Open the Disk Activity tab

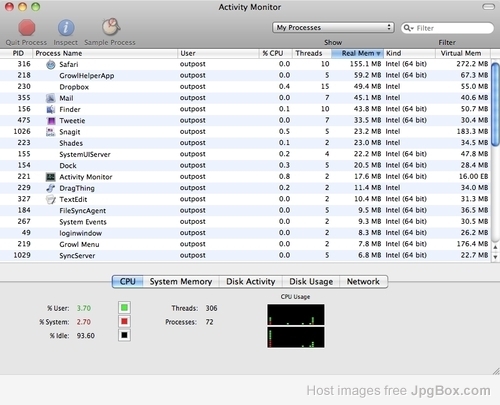(251, 282)
